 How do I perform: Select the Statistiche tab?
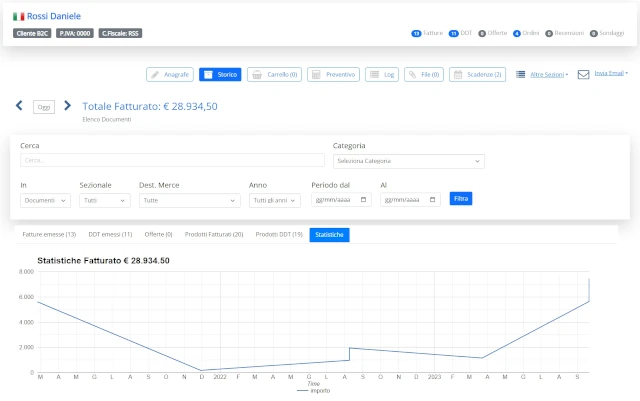[329, 235]
